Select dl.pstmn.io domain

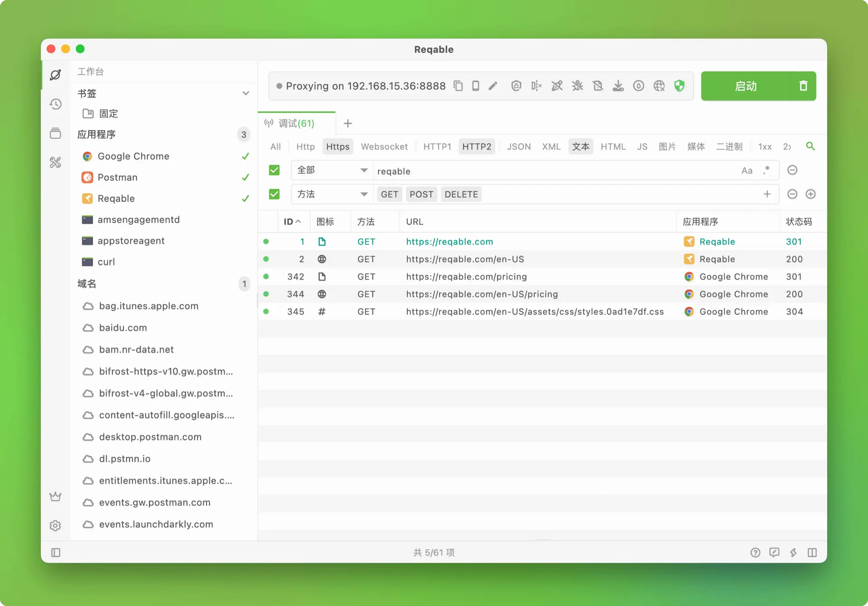125,459
